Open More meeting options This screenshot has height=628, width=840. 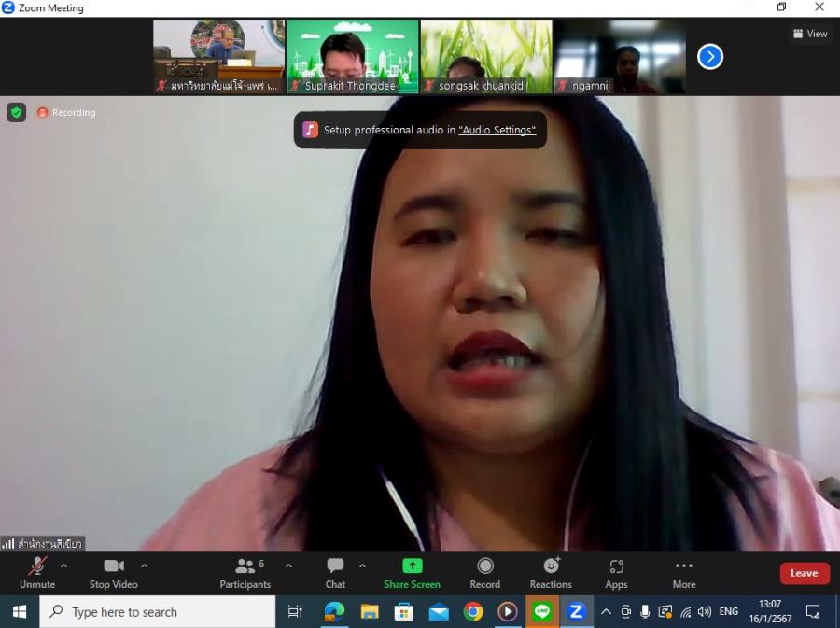coord(683,572)
